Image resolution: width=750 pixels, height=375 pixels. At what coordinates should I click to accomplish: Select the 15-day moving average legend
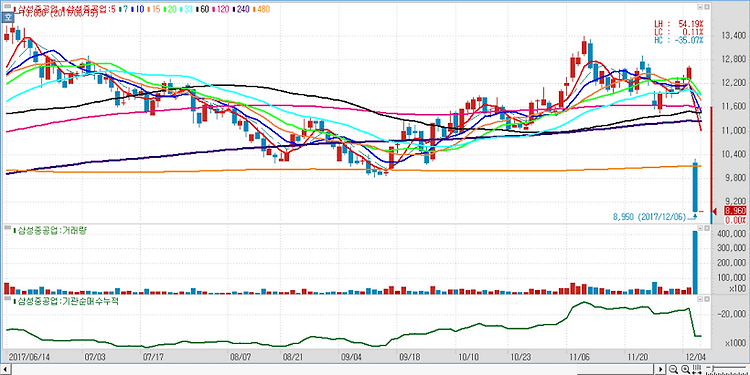(x=154, y=9)
